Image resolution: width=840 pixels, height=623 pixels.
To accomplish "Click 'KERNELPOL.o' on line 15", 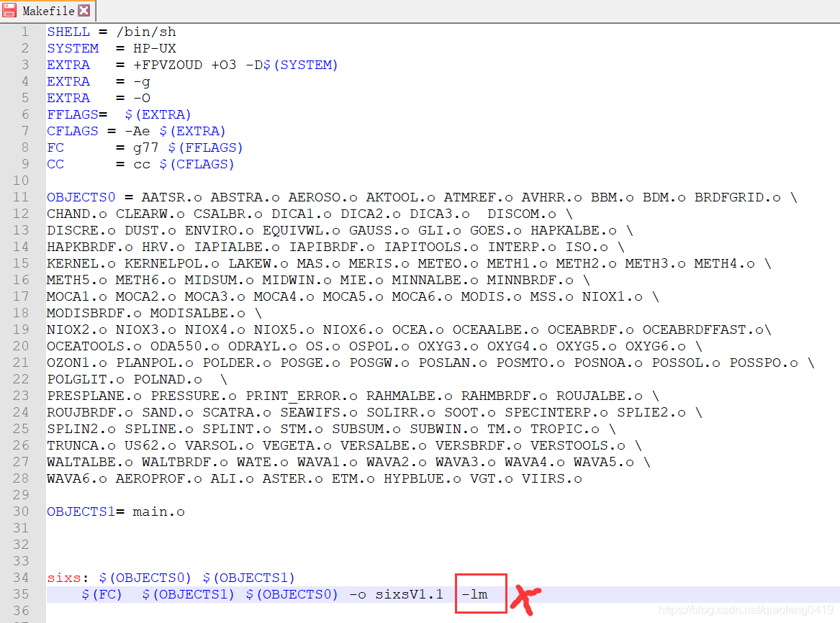I will [x=172, y=263].
